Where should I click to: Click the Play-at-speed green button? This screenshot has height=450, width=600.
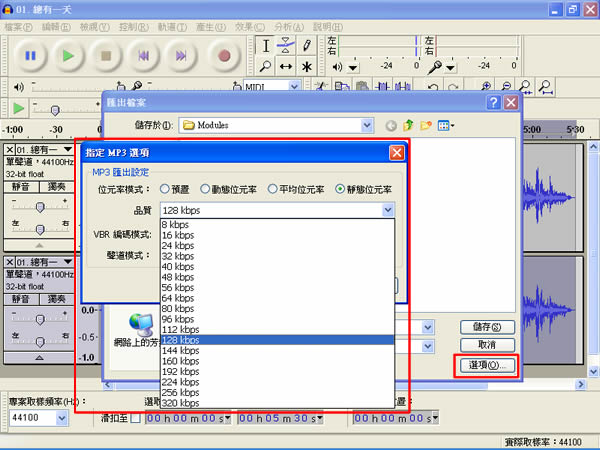click(x=18, y=108)
